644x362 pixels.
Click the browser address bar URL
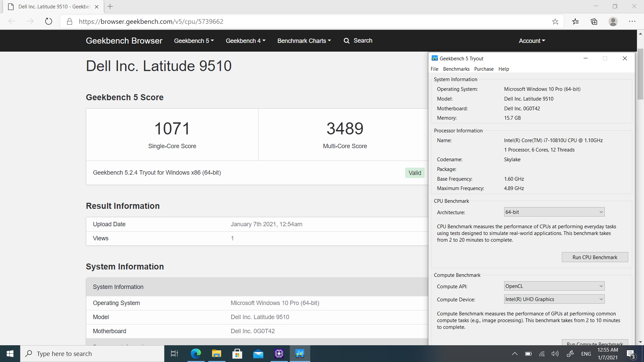(151, 21)
